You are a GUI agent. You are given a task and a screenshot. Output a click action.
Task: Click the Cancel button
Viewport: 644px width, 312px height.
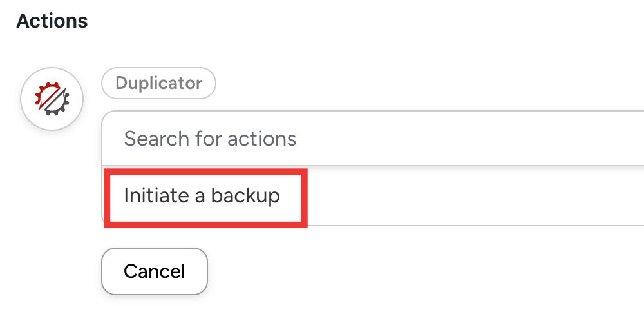pyautogui.click(x=155, y=271)
